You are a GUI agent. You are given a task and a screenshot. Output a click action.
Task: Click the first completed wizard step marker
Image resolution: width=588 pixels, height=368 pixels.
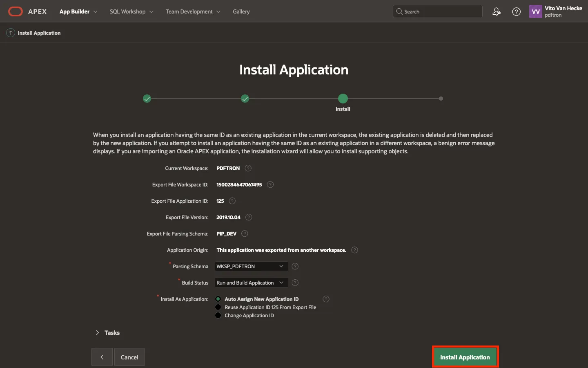[147, 99]
